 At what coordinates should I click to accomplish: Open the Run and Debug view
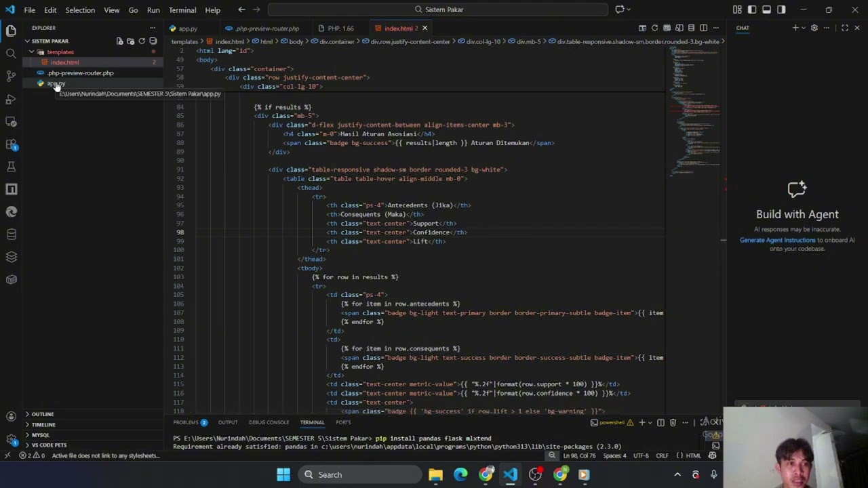11,99
